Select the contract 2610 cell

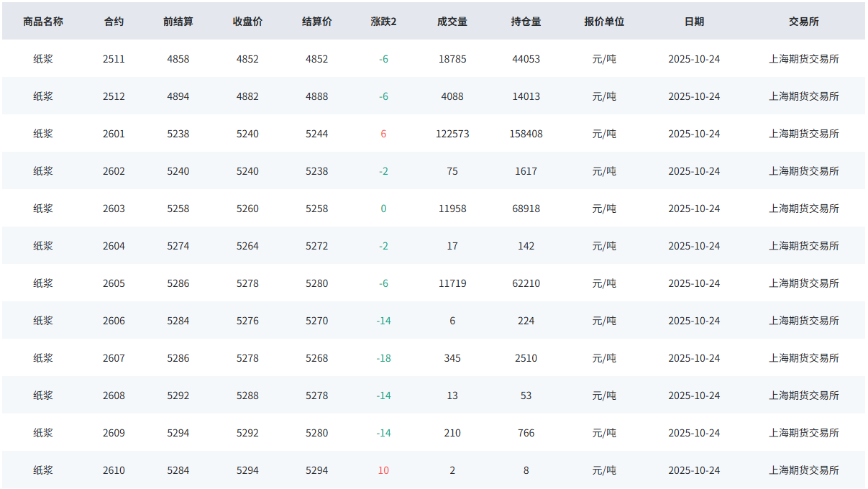[x=114, y=470]
